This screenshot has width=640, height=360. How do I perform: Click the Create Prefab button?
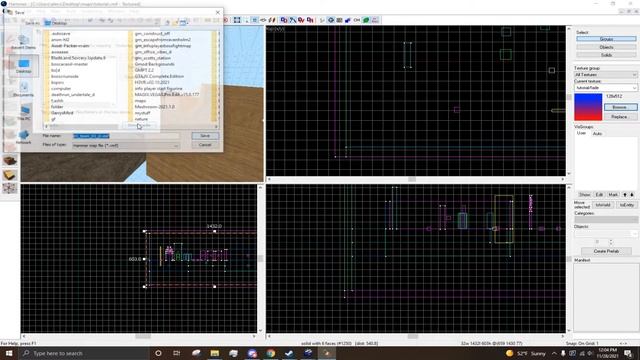click(606, 251)
